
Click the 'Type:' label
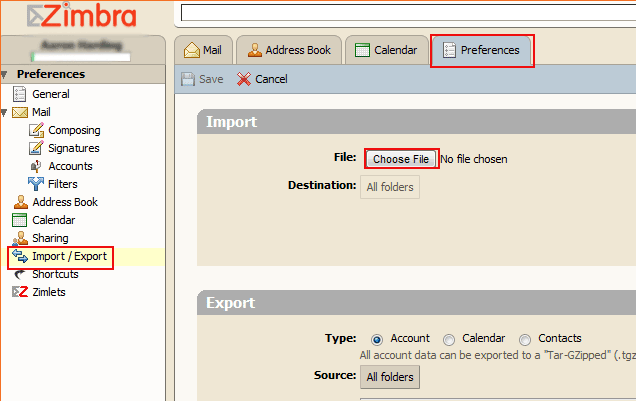coord(341,338)
